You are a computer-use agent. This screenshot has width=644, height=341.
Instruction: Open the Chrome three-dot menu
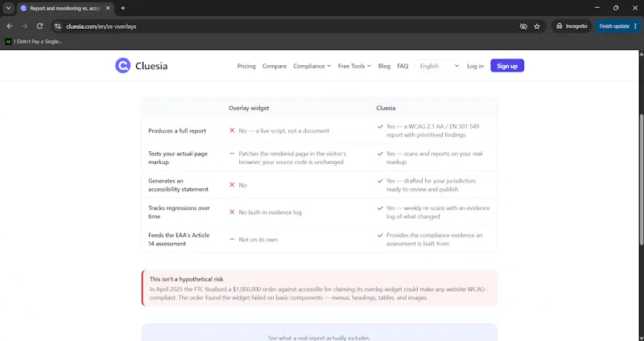[x=636, y=27]
